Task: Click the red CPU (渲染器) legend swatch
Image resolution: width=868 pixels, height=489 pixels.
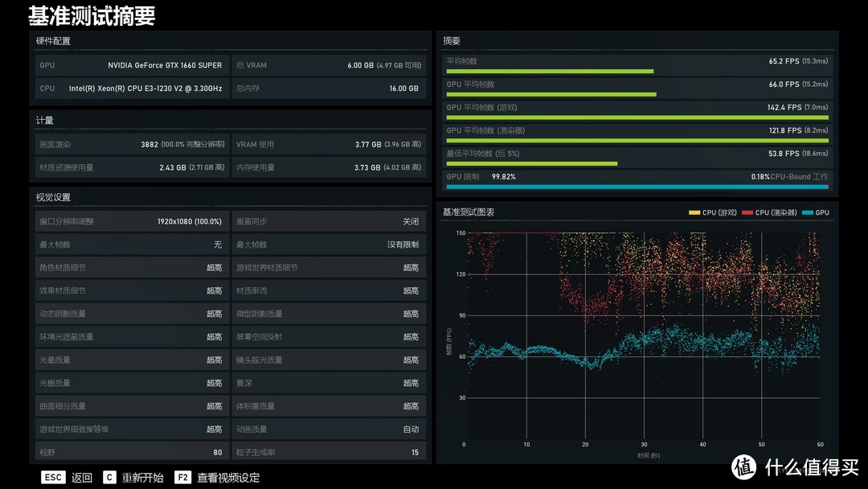Action: (747, 212)
